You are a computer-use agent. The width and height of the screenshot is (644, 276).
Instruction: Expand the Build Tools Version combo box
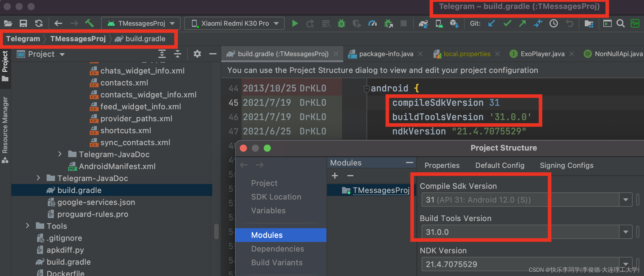(625, 232)
